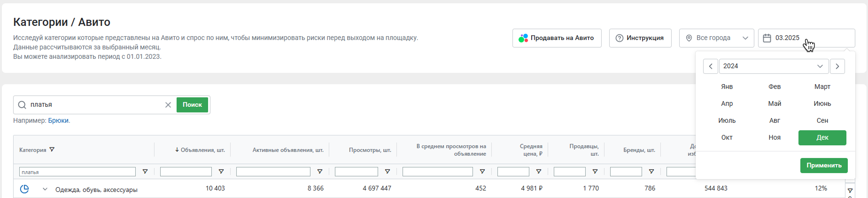Open the Инструкция help button

(x=640, y=38)
